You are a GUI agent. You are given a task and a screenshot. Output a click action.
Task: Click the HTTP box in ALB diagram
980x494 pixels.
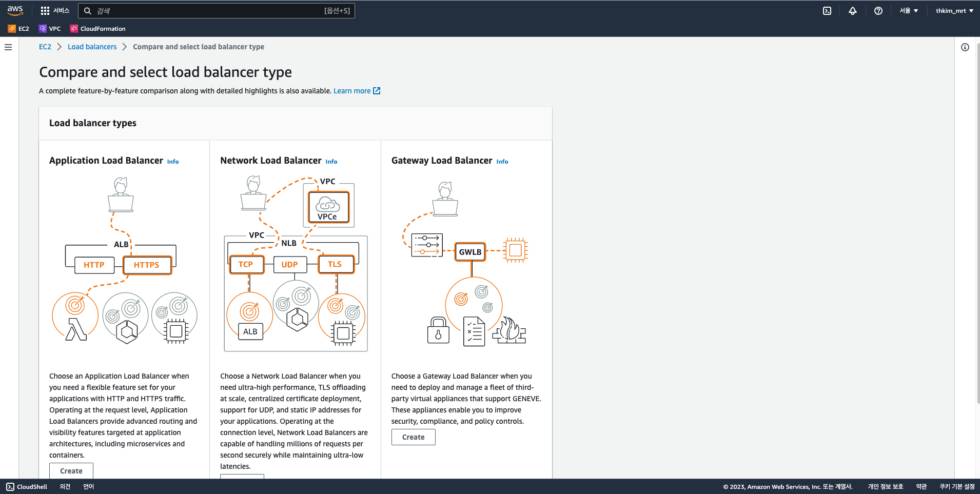[94, 265]
